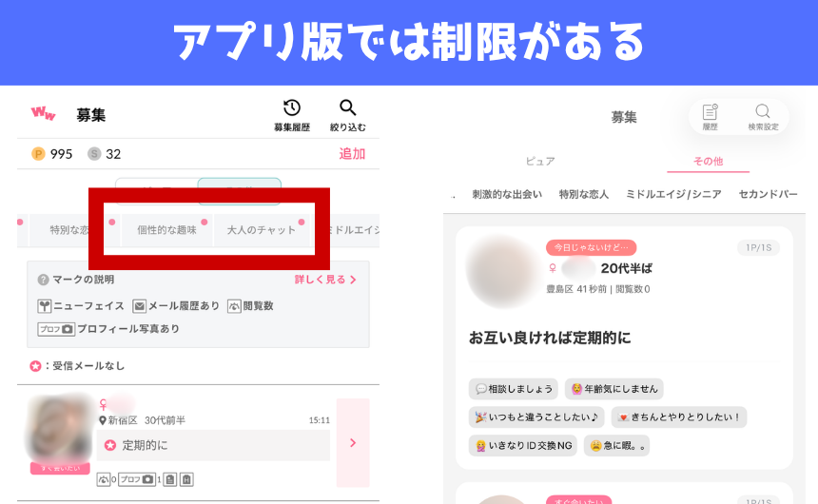Tap the いきなりID交換NG tag
Screen dimensions: 818x504
coord(523,446)
